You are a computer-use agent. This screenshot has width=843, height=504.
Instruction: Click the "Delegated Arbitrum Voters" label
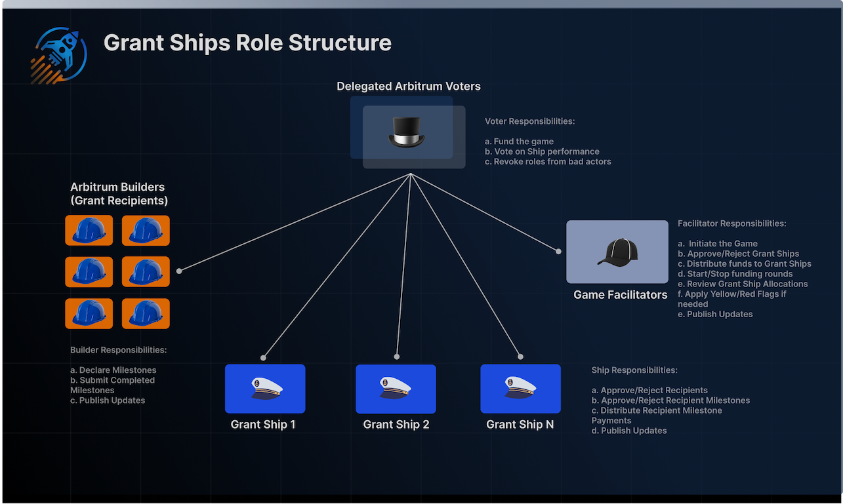tap(409, 87)
